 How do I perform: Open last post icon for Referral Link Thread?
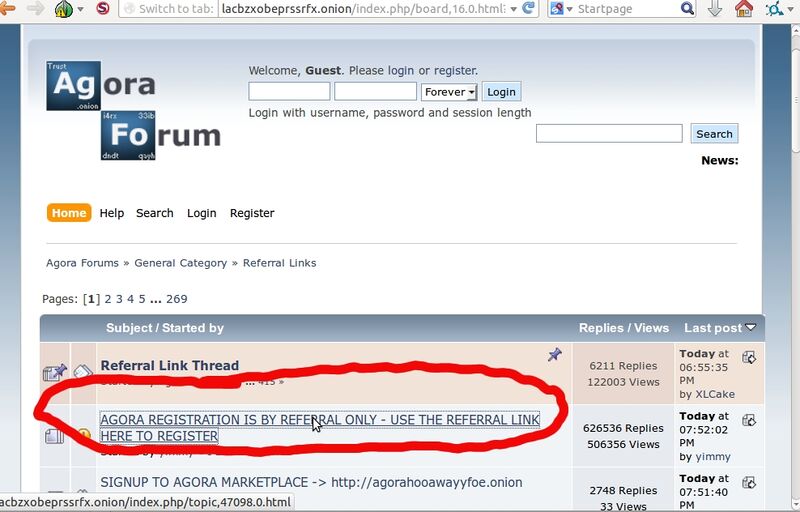(749, 357)
